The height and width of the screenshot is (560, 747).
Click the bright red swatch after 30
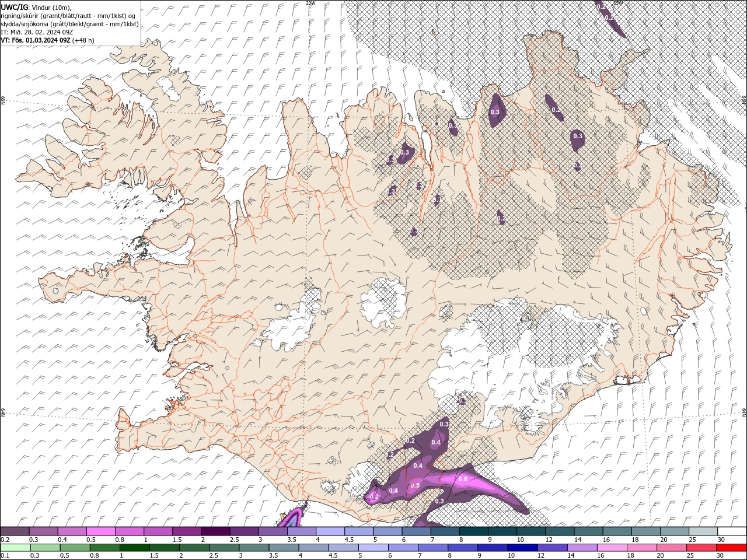point(731,548)
